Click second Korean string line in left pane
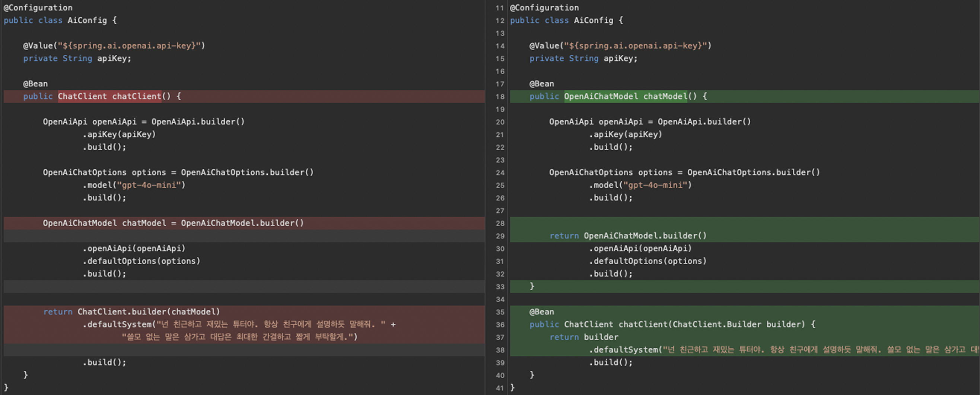 tap(240, 337)
